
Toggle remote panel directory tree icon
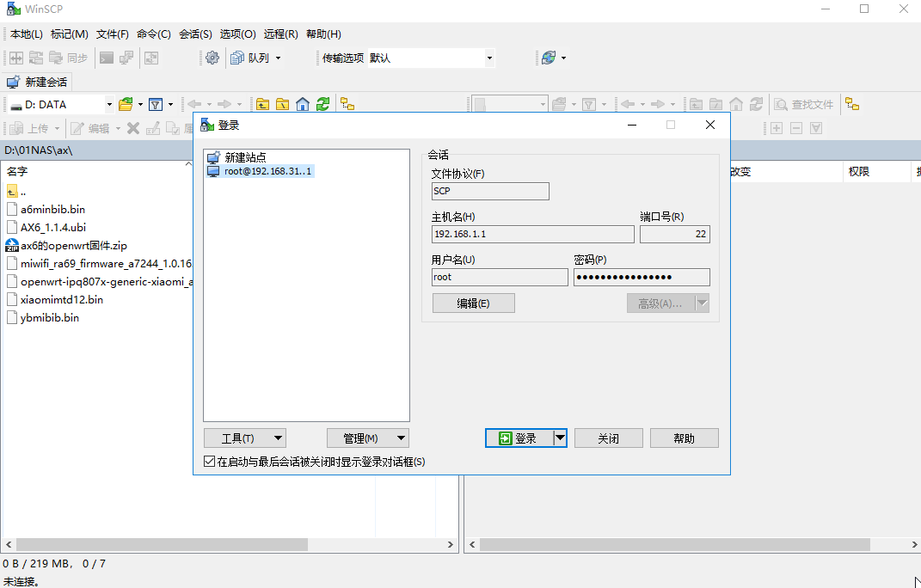click(852, 105)
